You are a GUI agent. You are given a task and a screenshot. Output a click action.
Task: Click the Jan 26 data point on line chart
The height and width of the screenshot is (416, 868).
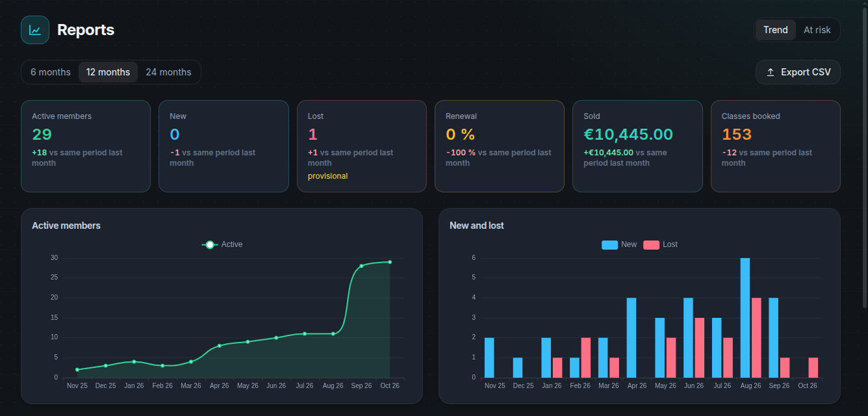[x=134, y=361]
